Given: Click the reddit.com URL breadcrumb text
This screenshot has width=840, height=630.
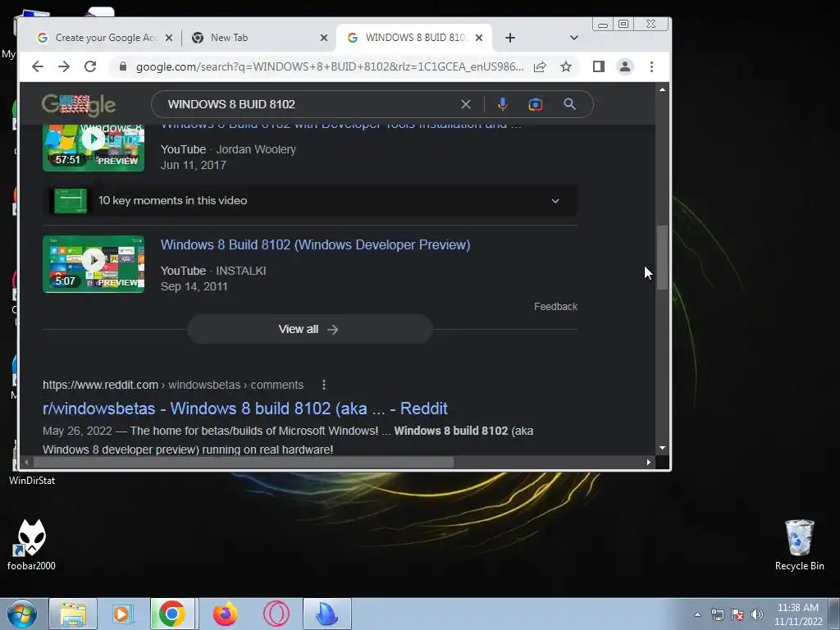Looking at the screenshot, I should click(x=173, y=385).
